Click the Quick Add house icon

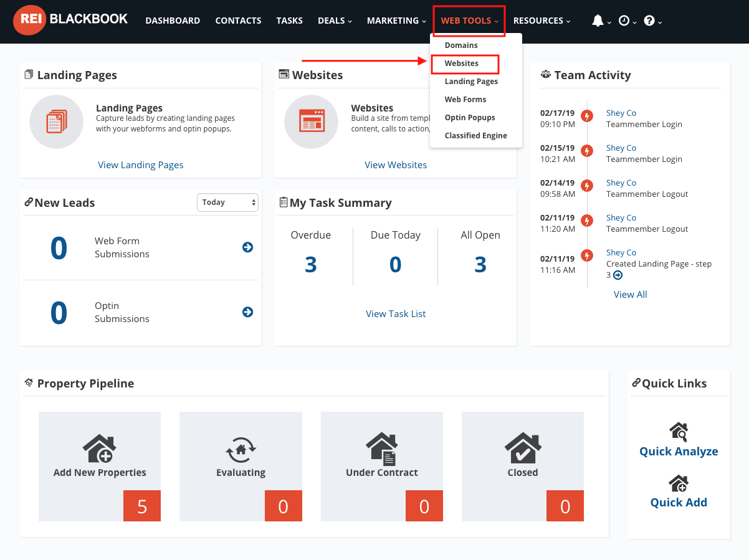[x=679, y=483]
